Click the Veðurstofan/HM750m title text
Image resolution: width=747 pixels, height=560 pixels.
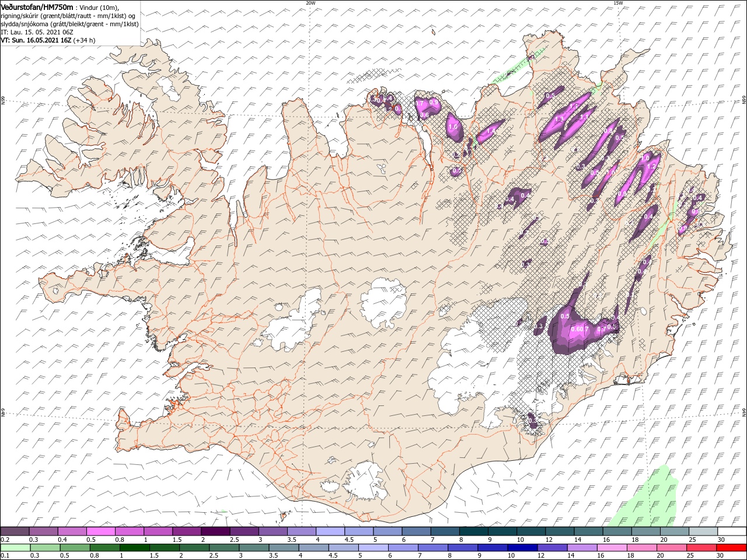pyautogui.click(x=37, y=7)
